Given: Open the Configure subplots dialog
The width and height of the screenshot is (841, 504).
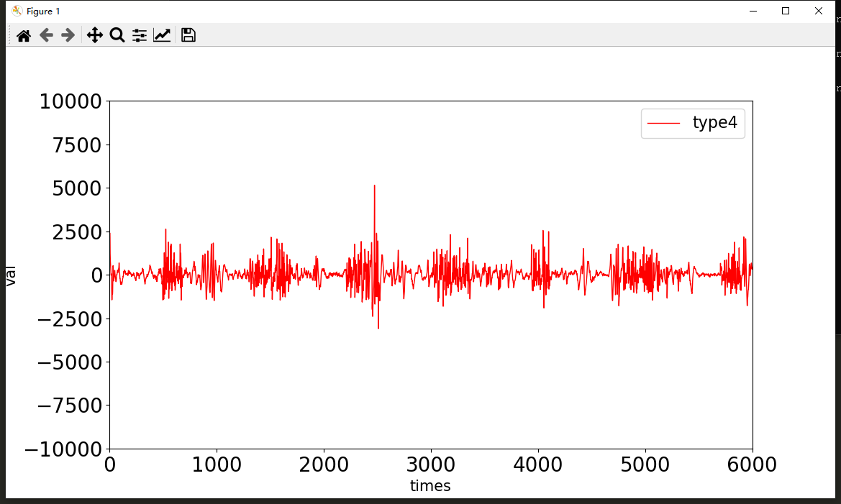Looking at the screenshot, I should [139, 35].
